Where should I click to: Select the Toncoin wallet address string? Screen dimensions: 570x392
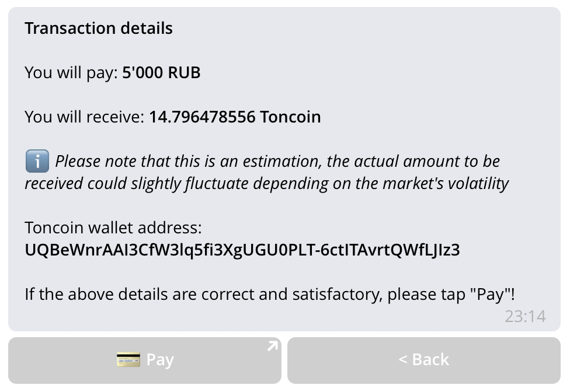(x=242, y=250)
